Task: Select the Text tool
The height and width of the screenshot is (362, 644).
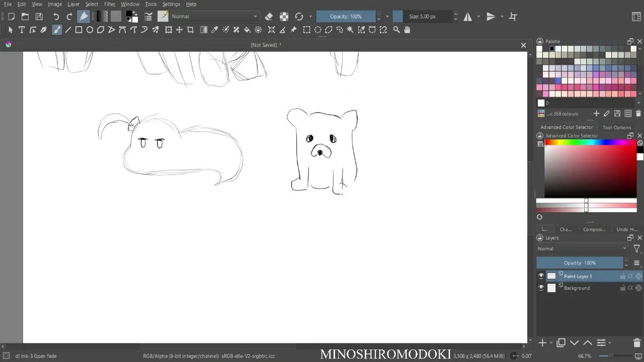Action: coord(22,30)
